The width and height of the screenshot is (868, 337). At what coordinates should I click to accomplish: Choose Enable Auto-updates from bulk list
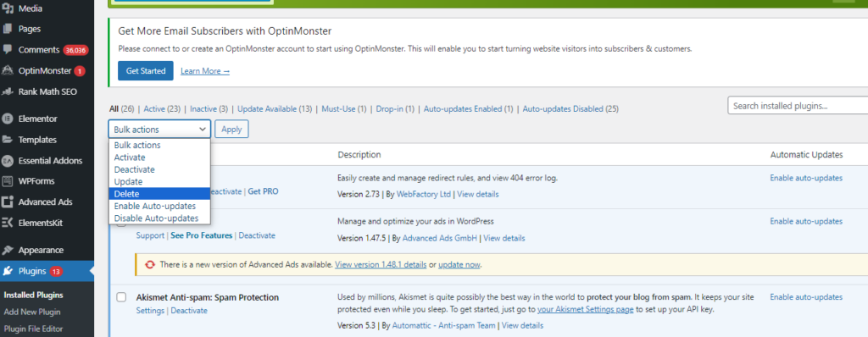click(x=159, y=206)
